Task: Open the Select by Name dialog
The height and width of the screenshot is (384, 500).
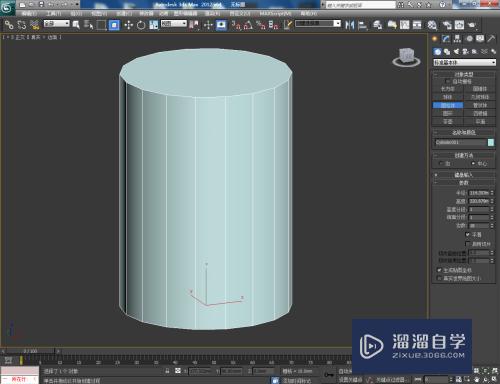Action: pos(88,25)
